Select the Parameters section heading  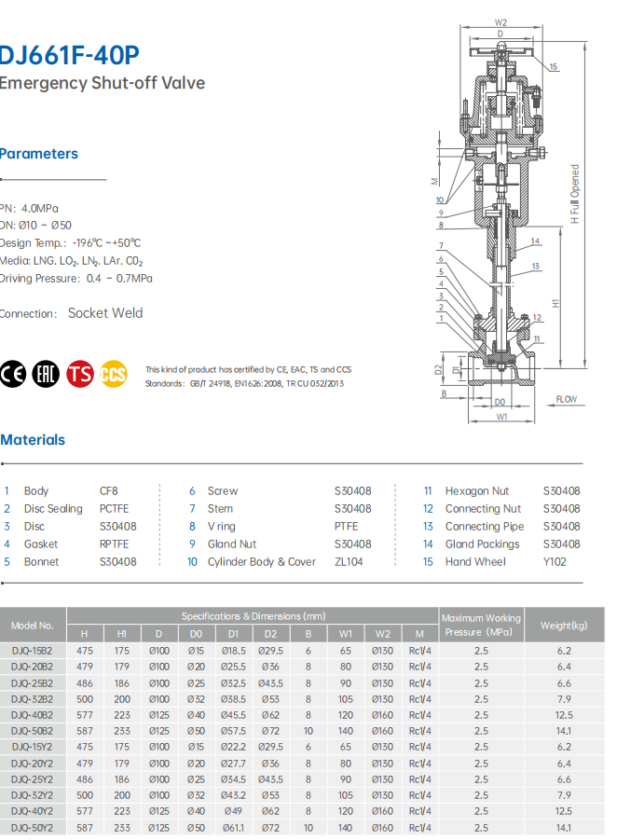coord(38,154)
